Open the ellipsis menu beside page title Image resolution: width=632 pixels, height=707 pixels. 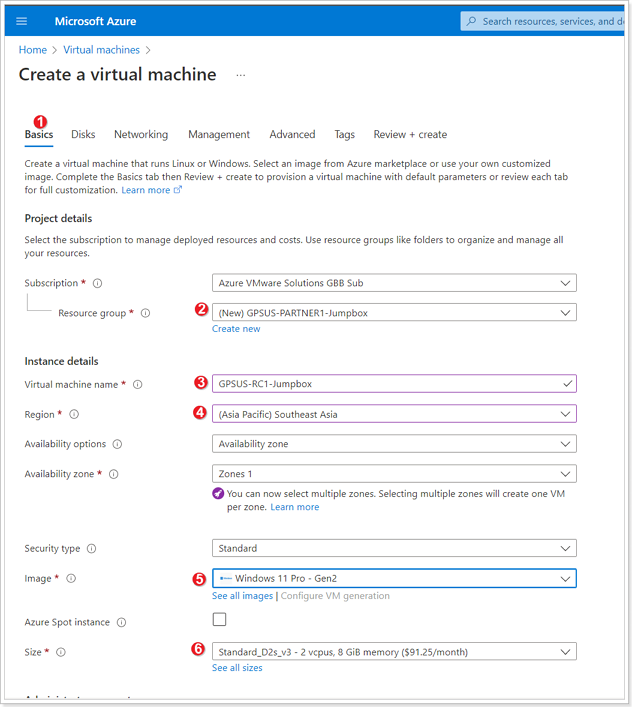tap(241, 75)
